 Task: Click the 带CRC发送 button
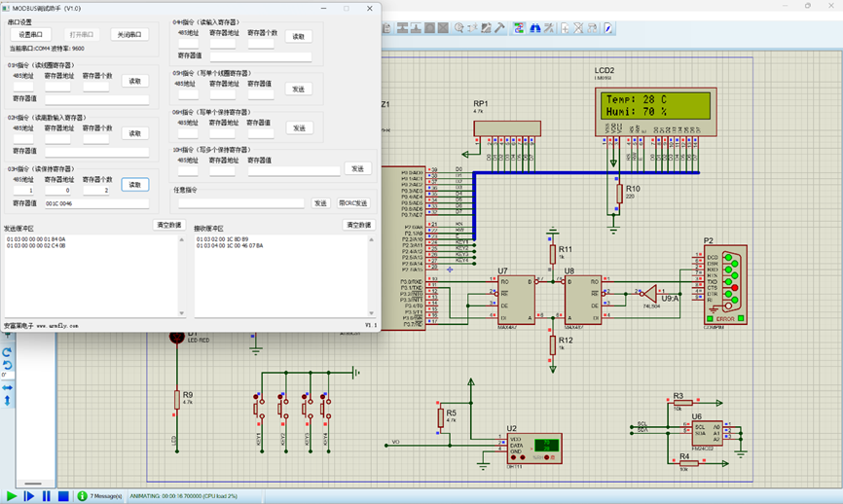point(353,203)
